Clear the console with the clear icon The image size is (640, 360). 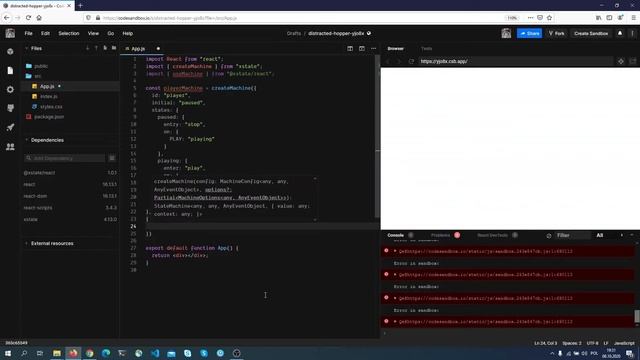click(549, 236)
